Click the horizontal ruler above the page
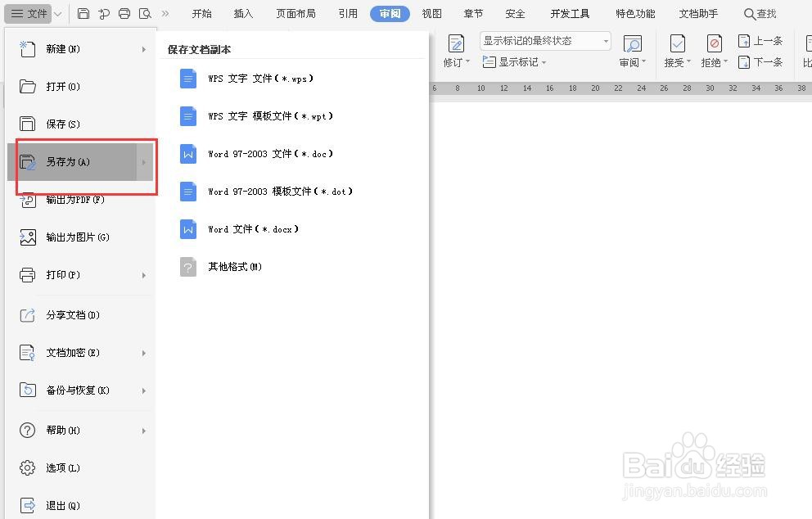Screen dimensions: 812x519 point(620,88)
